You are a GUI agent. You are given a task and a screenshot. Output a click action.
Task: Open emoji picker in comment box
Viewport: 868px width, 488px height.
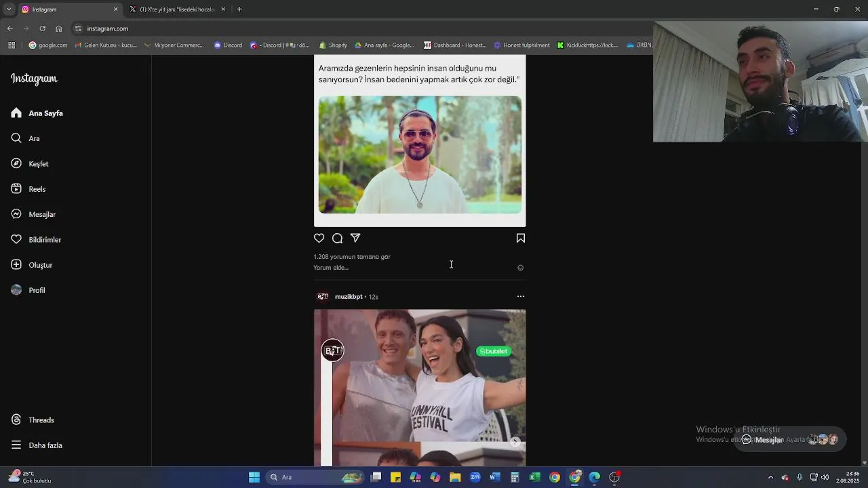tap(520, 268)
